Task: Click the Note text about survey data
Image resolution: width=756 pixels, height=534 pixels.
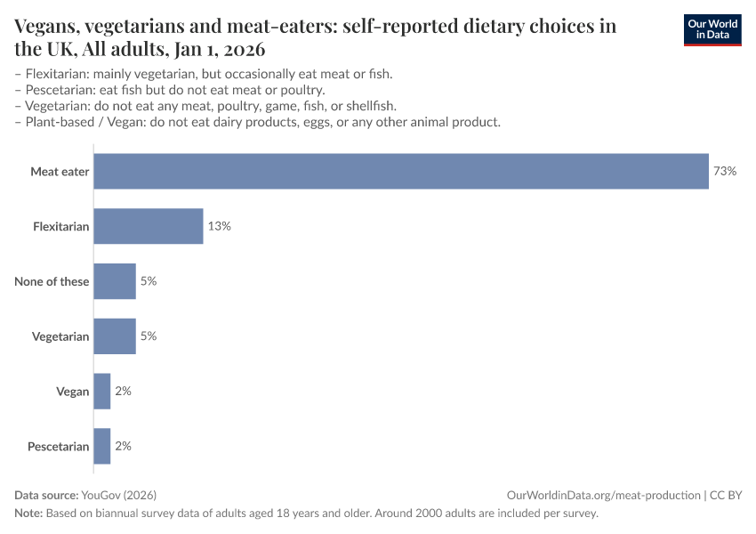Action: pos(307,514)
